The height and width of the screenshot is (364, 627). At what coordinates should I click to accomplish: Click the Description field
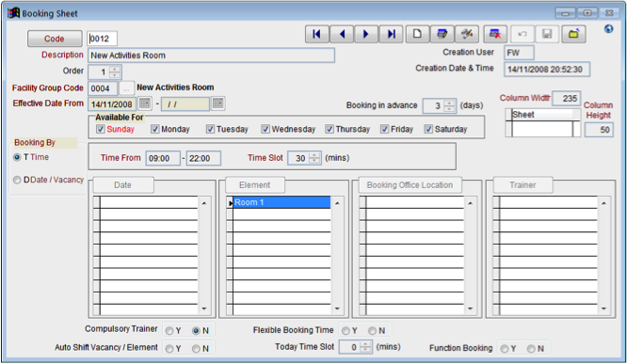point(211,55)
